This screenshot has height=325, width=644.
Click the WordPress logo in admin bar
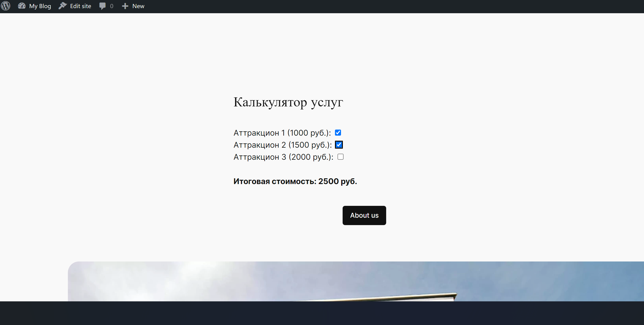coord(6,6)
